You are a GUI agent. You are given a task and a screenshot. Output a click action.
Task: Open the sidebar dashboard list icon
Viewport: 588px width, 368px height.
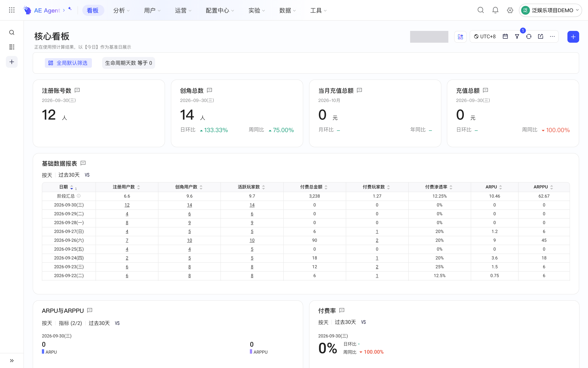pos(12,47)
